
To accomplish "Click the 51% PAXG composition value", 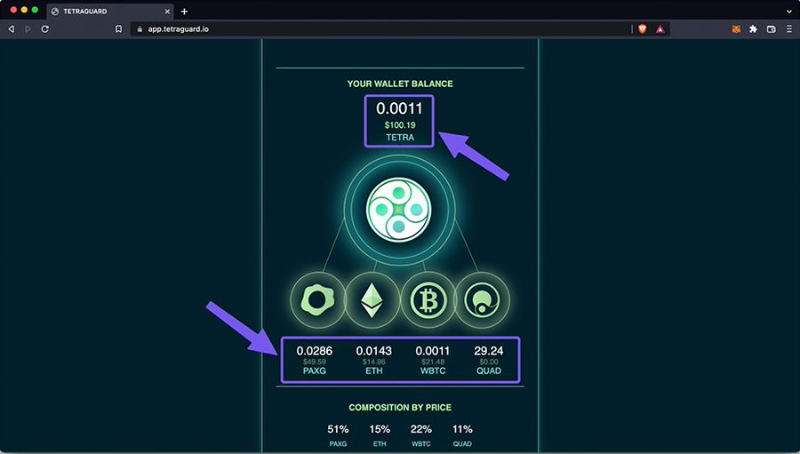I will point(338,429).
